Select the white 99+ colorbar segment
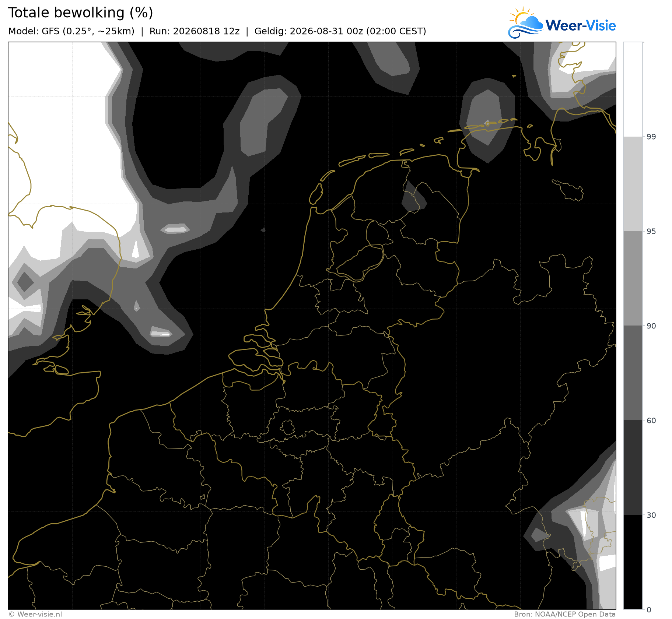Screen dimensions: 672x619 point(633,89)
